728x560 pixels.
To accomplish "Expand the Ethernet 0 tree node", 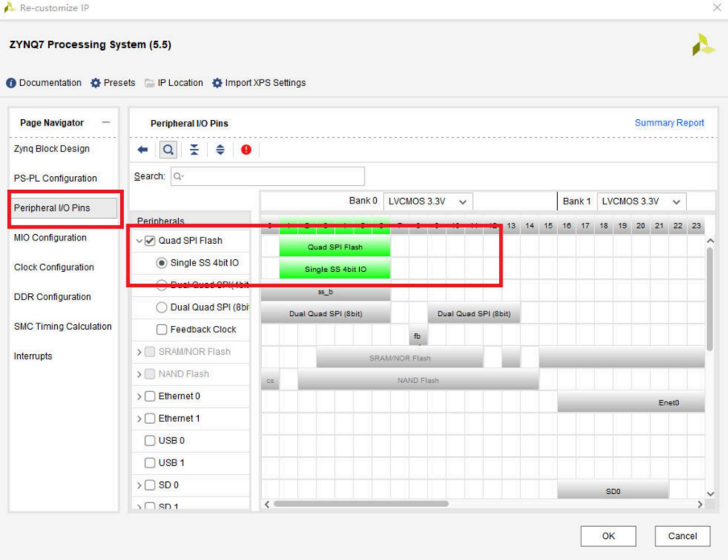I will point(139,397).
